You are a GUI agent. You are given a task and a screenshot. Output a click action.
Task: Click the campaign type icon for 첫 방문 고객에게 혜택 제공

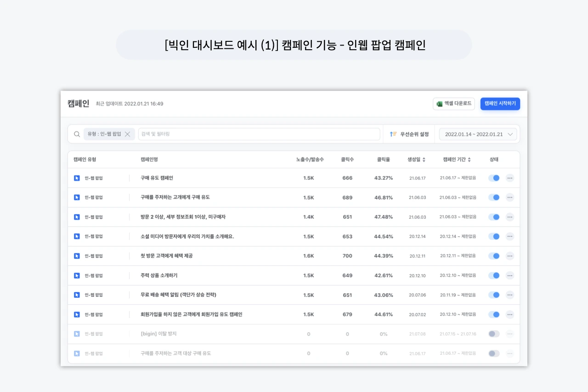[x=77, y=256]
